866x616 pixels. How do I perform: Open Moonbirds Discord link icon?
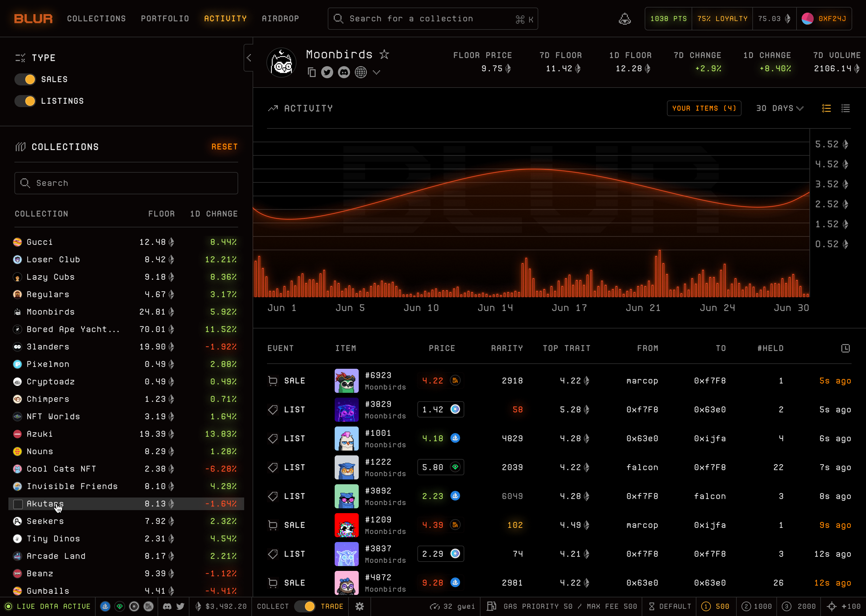[344, 72]
